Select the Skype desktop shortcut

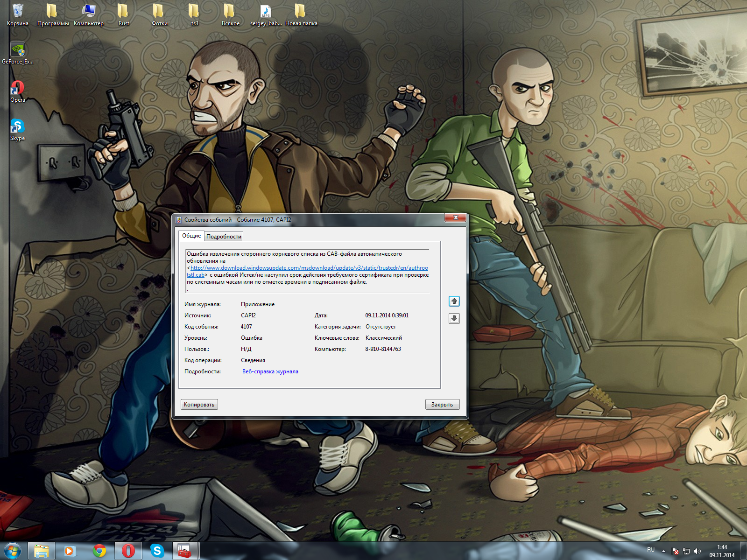pos(18,129)
